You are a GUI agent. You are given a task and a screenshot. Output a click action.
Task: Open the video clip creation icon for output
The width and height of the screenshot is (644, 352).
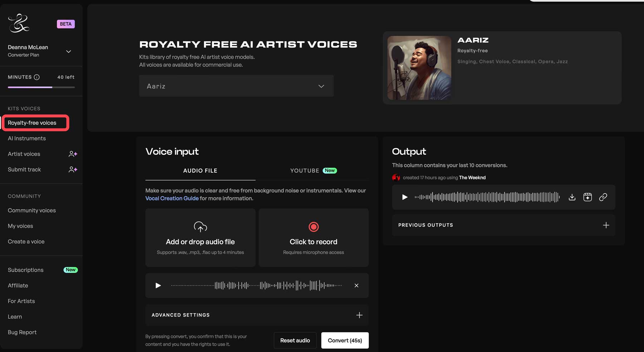tap(588, 197)
